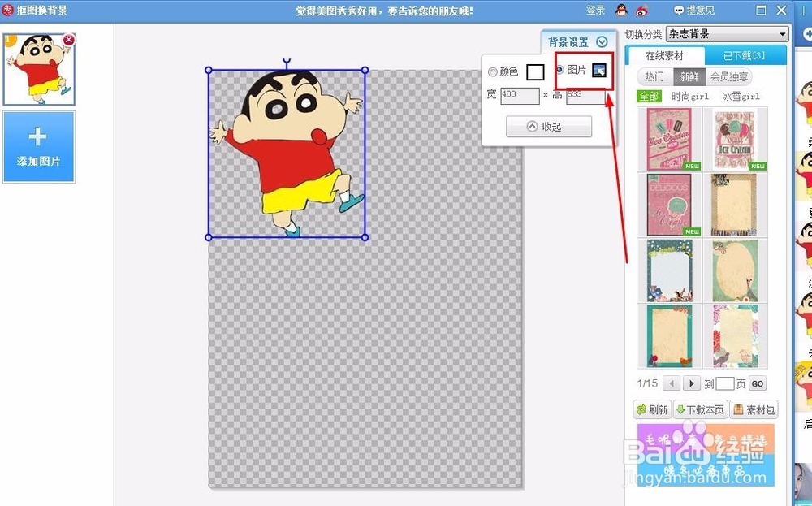Click the 收起 collapse button
The width and height of the screenshot is (812, 506).
coord(548,127)
